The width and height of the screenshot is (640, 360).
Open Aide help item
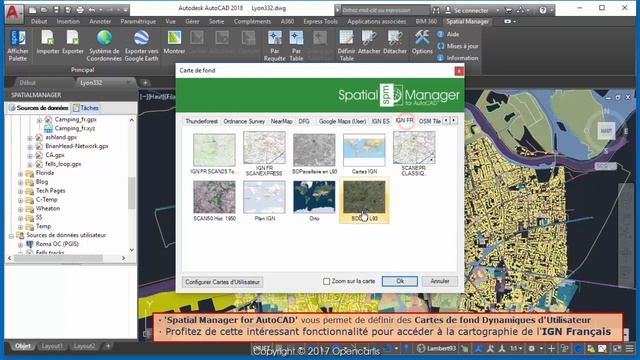tap(448, 34)
